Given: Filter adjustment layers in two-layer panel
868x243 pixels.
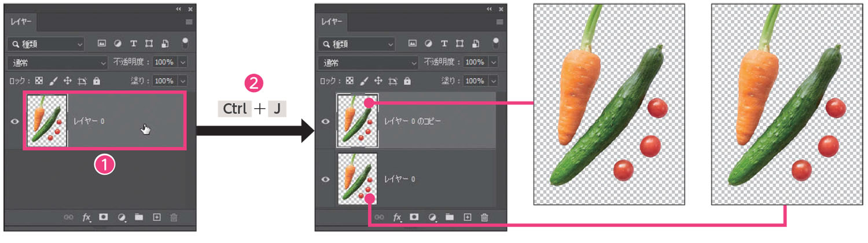Looking at the screenshot, I should (x=428, y=43).
